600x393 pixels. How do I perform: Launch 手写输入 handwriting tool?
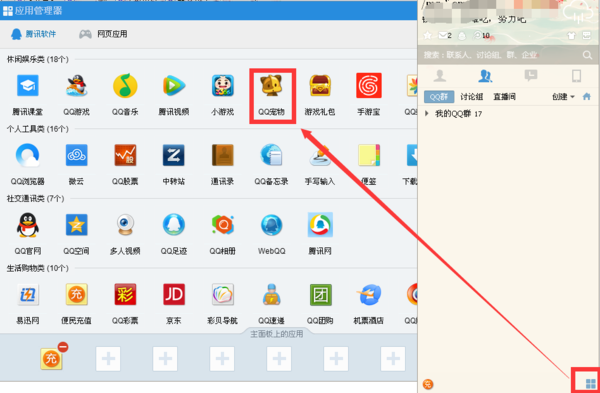point(320,155)
